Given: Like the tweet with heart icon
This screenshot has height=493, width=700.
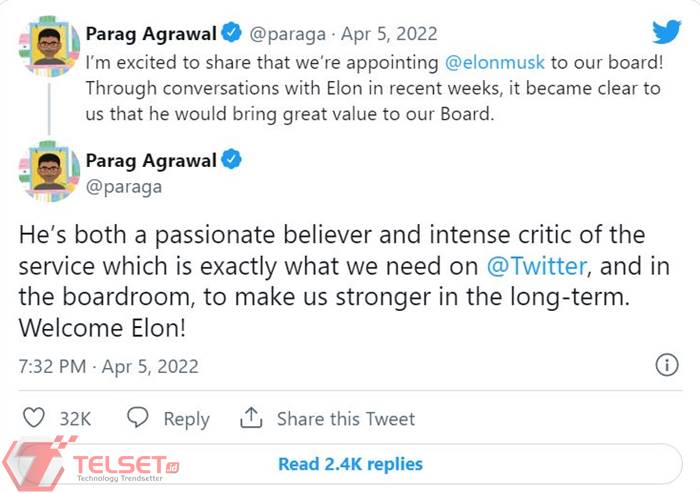Looking at the screenshot, I should point(33,419).
